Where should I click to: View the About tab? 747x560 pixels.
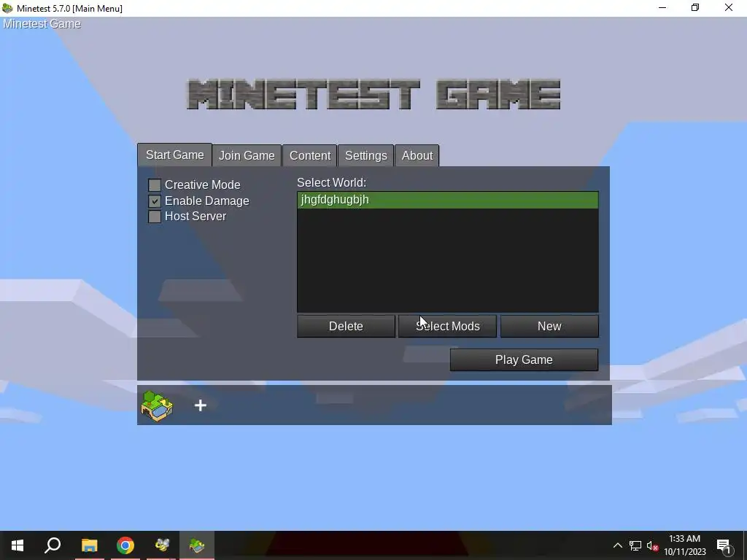pyautogui.click(x=417, y=156)
